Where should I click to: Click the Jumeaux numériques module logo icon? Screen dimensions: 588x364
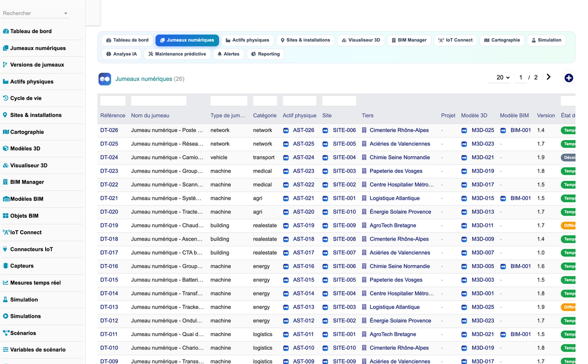pos(104,79)
